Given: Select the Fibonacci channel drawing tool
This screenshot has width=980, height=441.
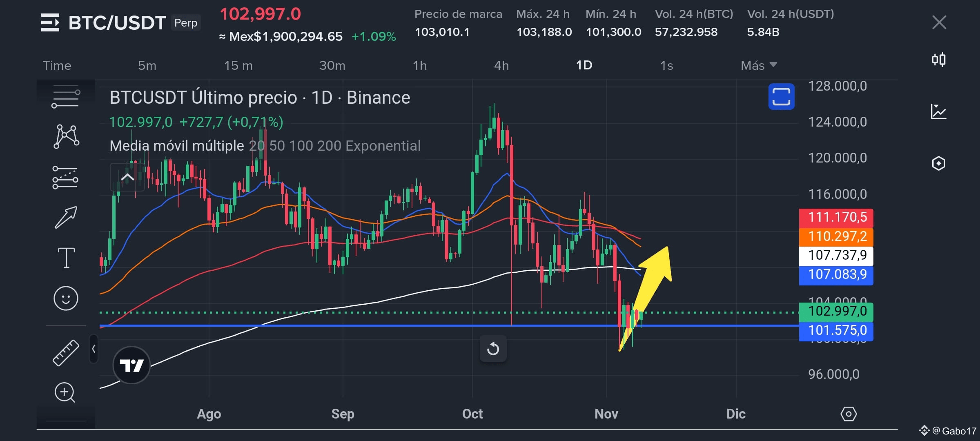Looking at the screenshot, I should coord(65,177).
